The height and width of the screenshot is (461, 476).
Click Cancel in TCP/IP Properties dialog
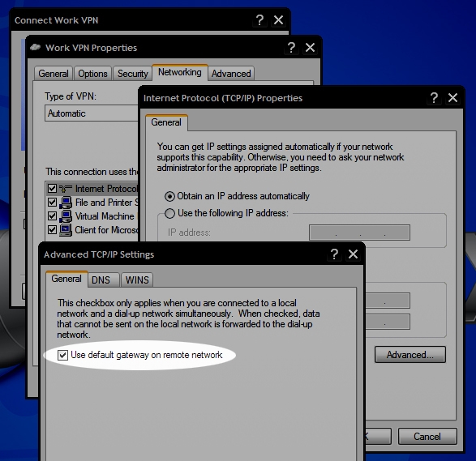point(427,437)
